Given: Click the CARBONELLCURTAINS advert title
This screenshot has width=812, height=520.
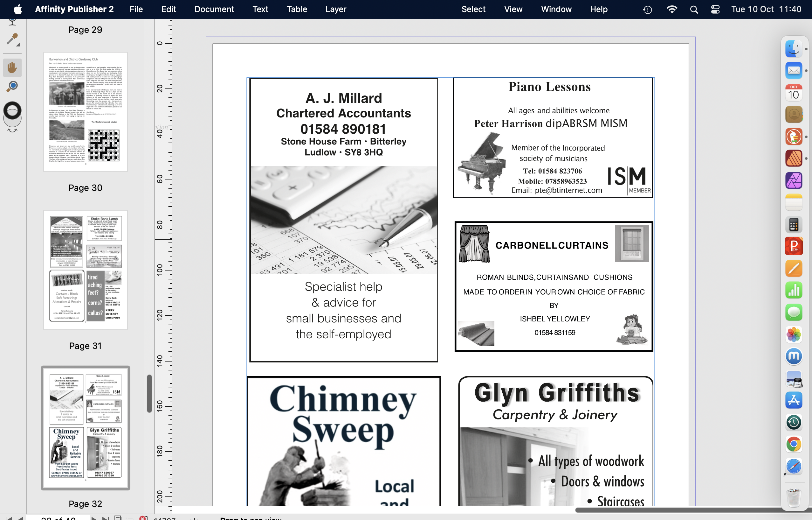Looking at the screenshot, I should pyautogui.click(x=552, y=245).
